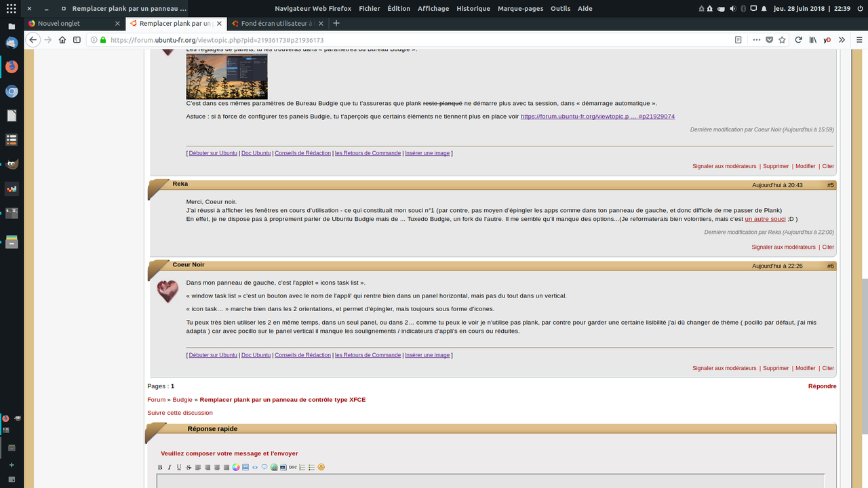Reload the page with refresh icon
Viewport: 868px width, 488px height.
pos(799,40)
